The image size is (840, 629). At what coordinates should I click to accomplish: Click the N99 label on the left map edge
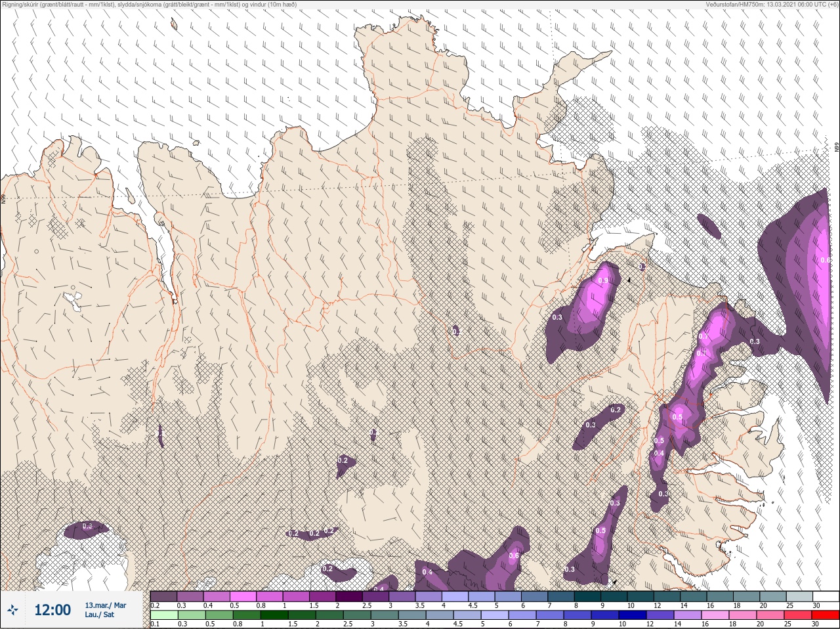[3, 198]
